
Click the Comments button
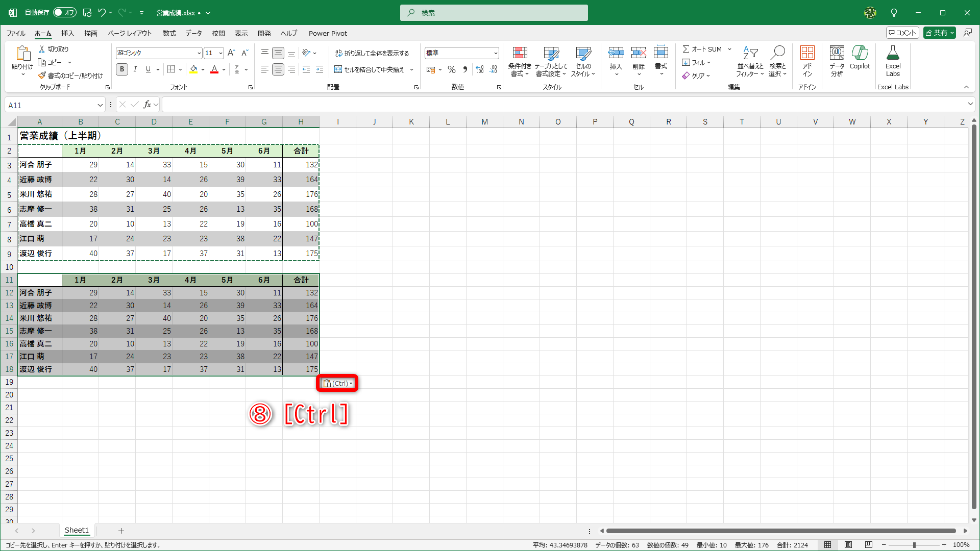click(x=902, y=33)
